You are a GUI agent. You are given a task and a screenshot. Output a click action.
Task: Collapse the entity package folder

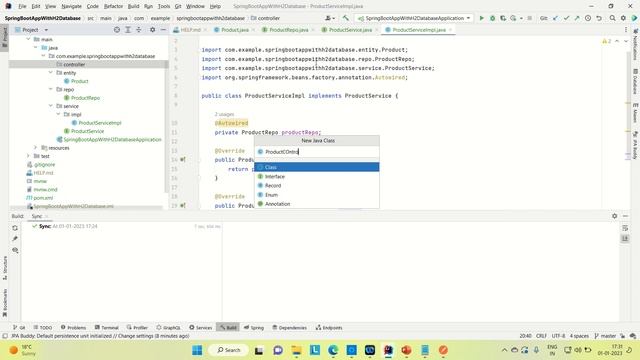coord(51,73)
